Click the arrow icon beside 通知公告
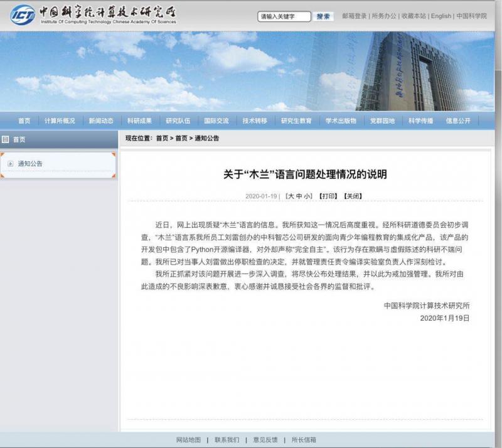Image resolution: width=502 pixels, height=448 pixels. coord(11,164)
